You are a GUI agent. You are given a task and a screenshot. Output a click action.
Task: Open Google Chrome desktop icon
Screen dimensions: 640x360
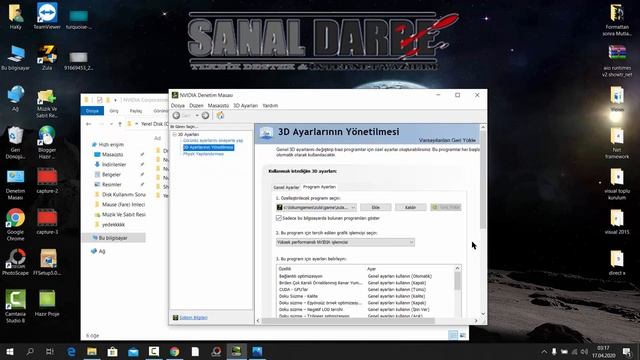pyautogui.click(x=16, y=225)
